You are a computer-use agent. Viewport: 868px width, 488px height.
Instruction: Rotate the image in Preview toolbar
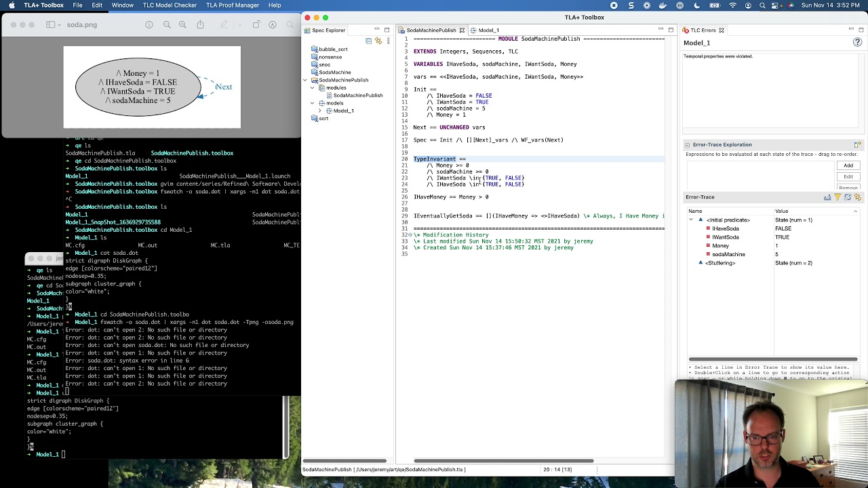(x=256, y=25)
